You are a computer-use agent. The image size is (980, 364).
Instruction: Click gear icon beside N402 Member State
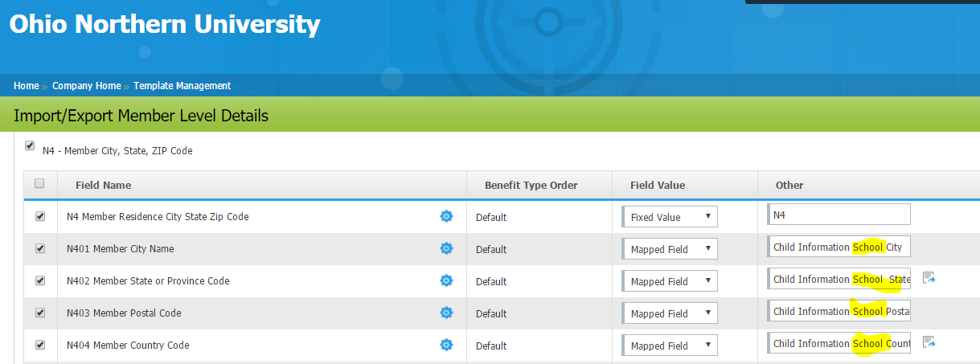446,280
